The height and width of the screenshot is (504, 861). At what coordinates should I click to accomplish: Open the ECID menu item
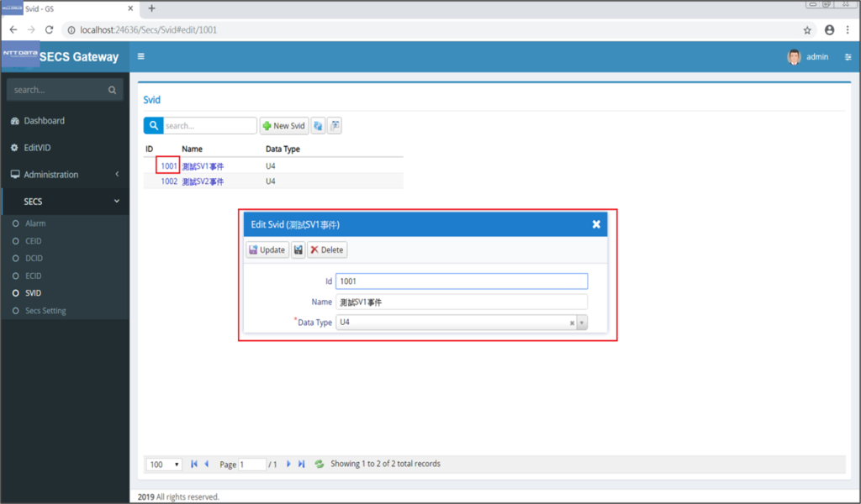[34, 276]
